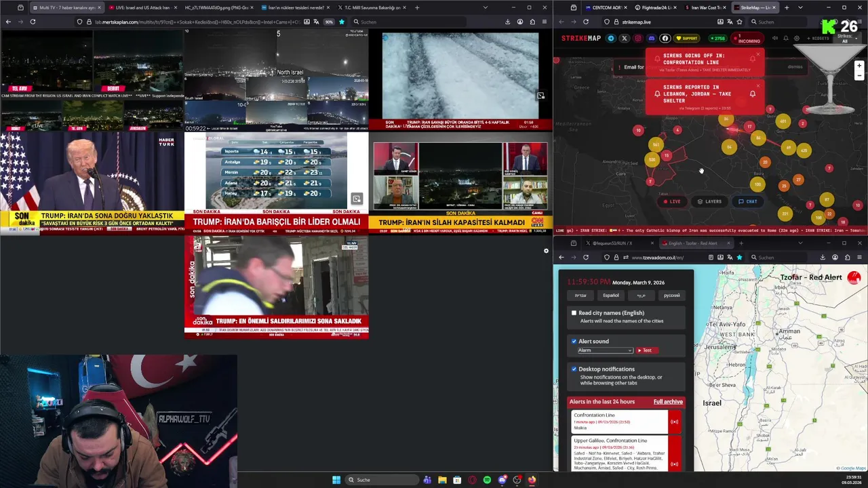Switch Tzofar to русский language
Viewport: 868px width, 488px height.
(671, 296)
